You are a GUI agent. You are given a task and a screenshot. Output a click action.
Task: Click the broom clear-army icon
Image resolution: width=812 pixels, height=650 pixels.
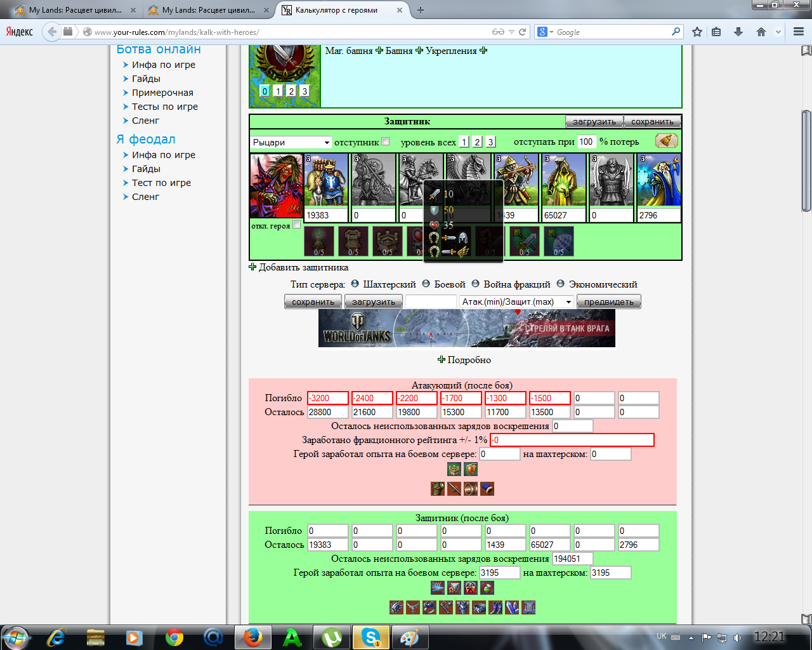pyautogui.click(x=666, y=141)
